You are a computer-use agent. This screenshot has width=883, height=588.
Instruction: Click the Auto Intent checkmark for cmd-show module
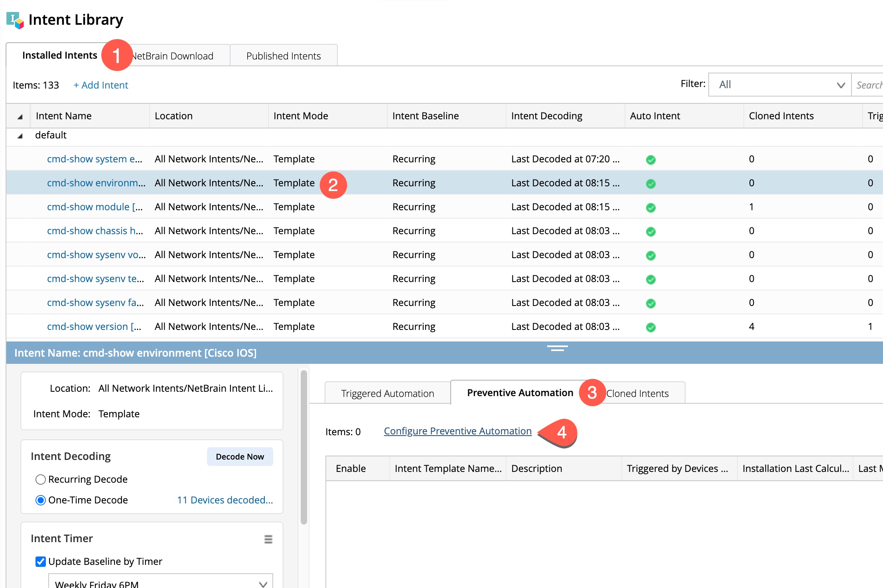[651, 207]
